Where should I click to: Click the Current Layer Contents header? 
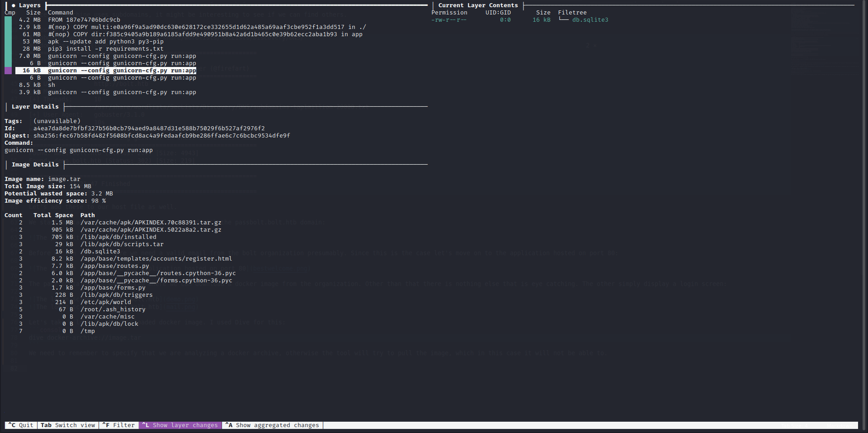point(478,5)
